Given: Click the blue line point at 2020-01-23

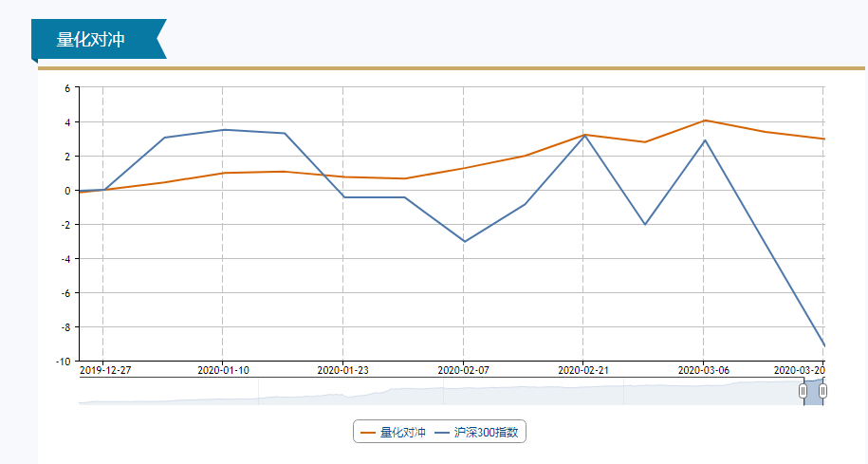Looking at the screenshot, I should coord(343,197).
